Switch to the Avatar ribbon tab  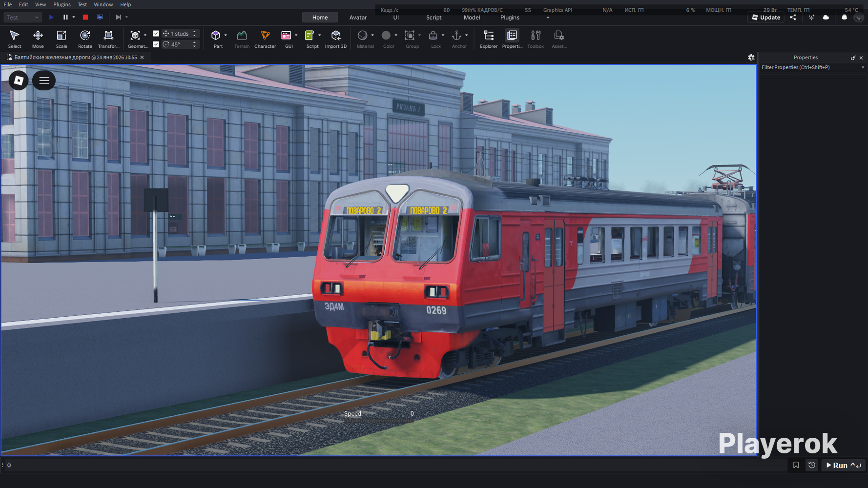(358, 18)
